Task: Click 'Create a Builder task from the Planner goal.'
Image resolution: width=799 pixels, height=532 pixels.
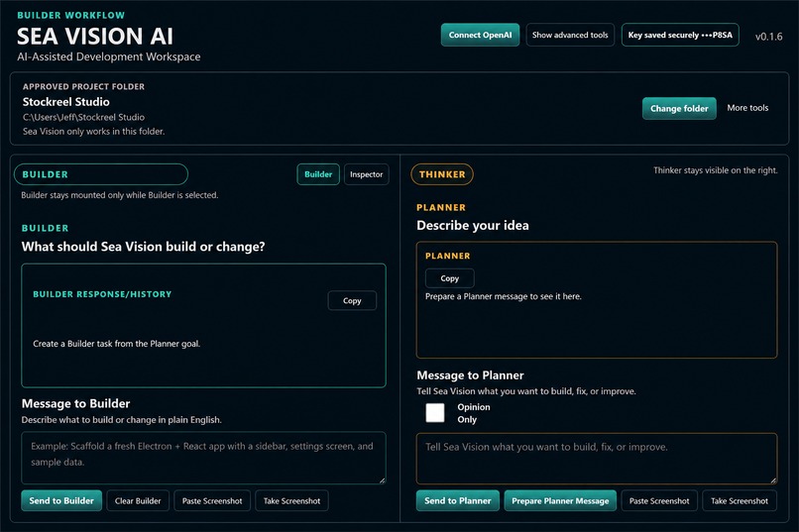Action: (x=117, y=344)
